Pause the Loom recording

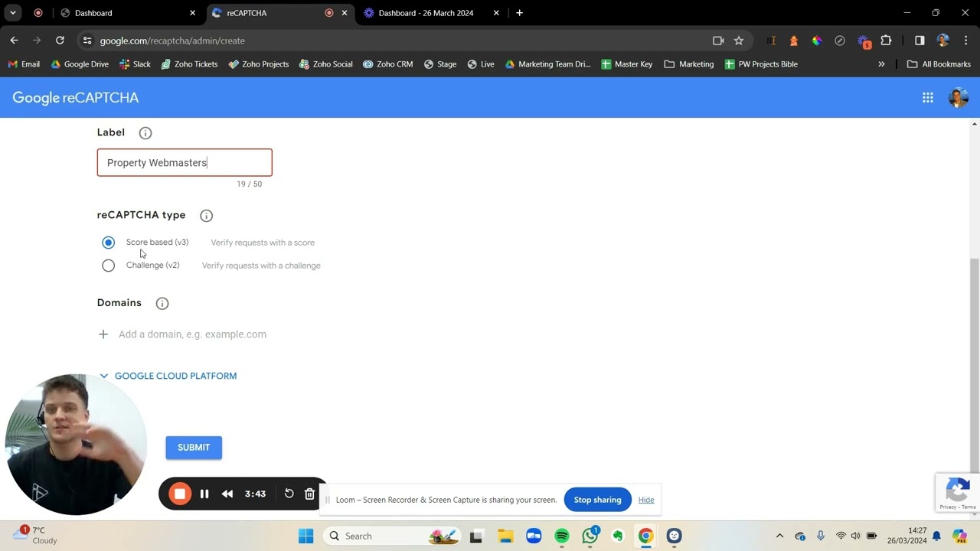204,494
